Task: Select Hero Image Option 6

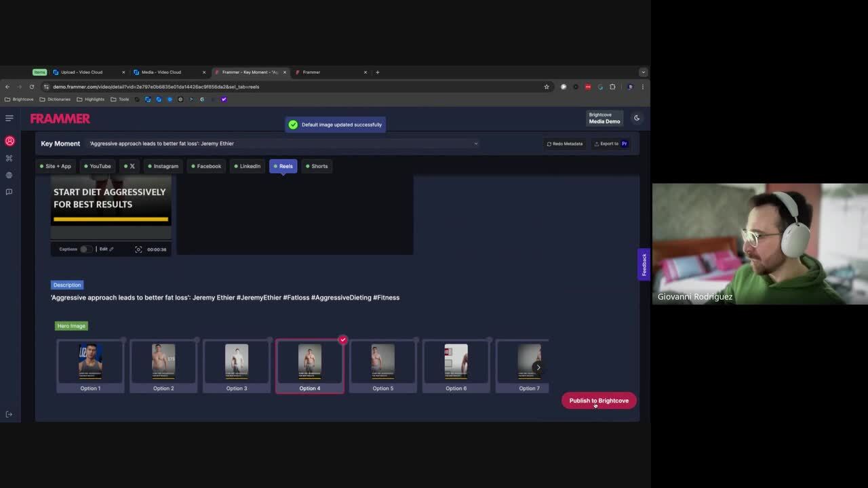Action: point(456,366)
